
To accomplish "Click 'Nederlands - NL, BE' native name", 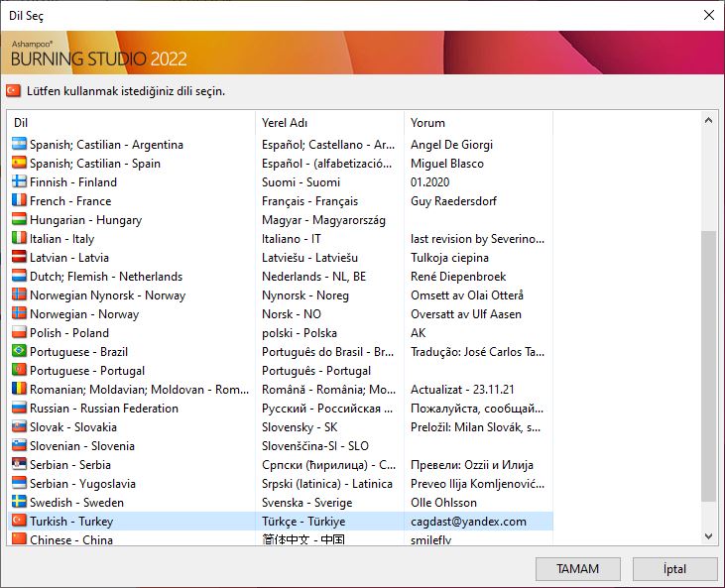I will pyautogui.click(x=314, y=277).
